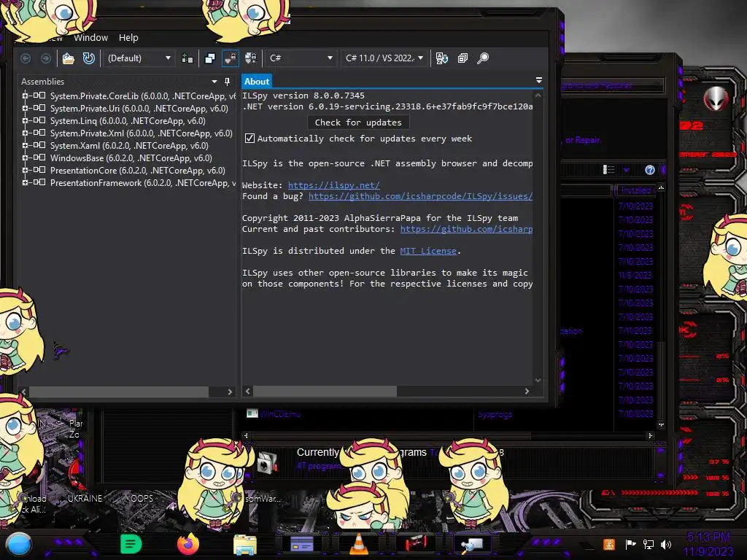Open the Help menu

(128, 38)
